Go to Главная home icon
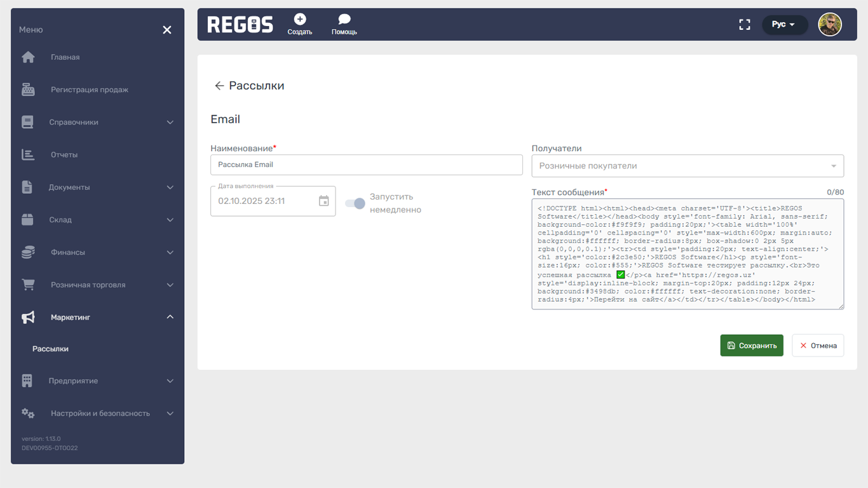Viewport: 868px width, 488px height. click(29, 57)
